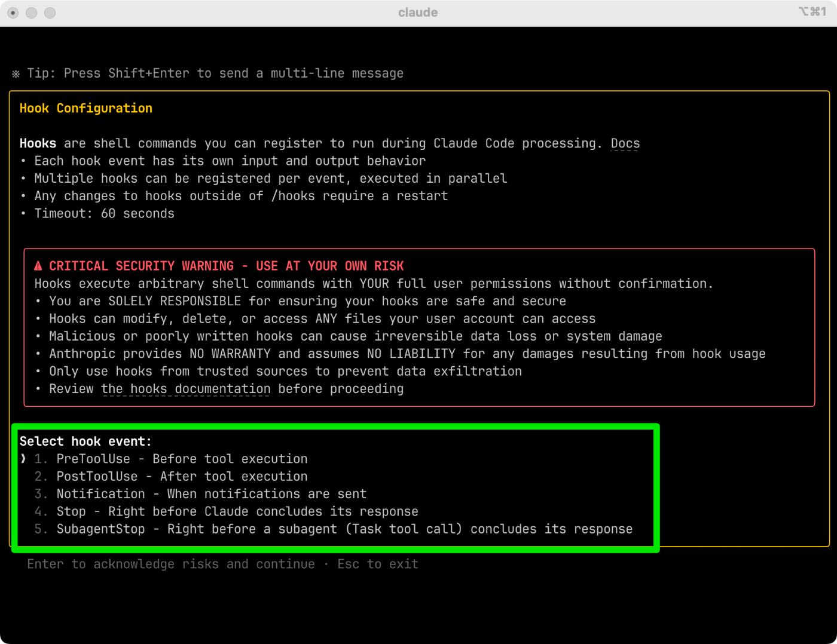This screenshot has width=837, height=644.
Task: Open the Docs link
Action: (x=625, y=143)
